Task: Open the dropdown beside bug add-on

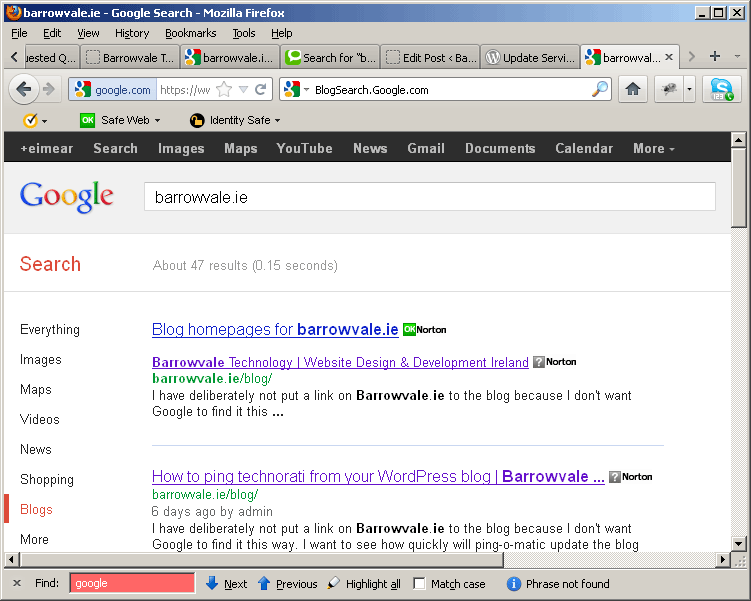Action: click(x=689, y=89)
